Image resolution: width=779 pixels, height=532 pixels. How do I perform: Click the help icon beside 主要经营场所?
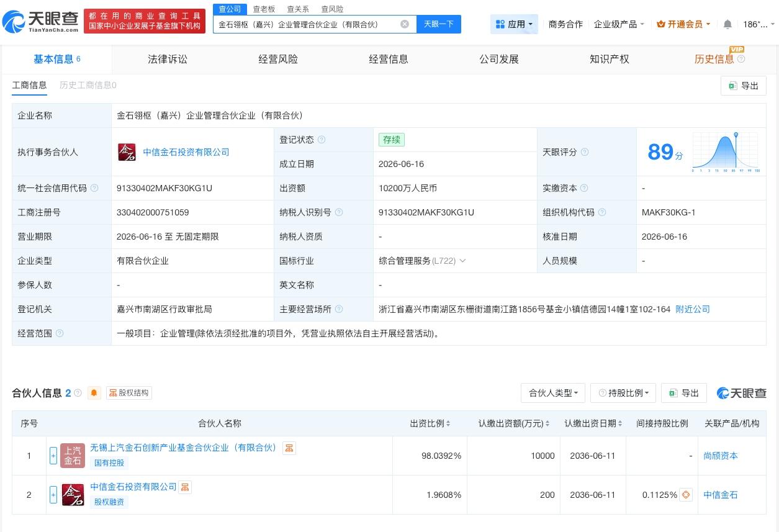coord(339,309)
